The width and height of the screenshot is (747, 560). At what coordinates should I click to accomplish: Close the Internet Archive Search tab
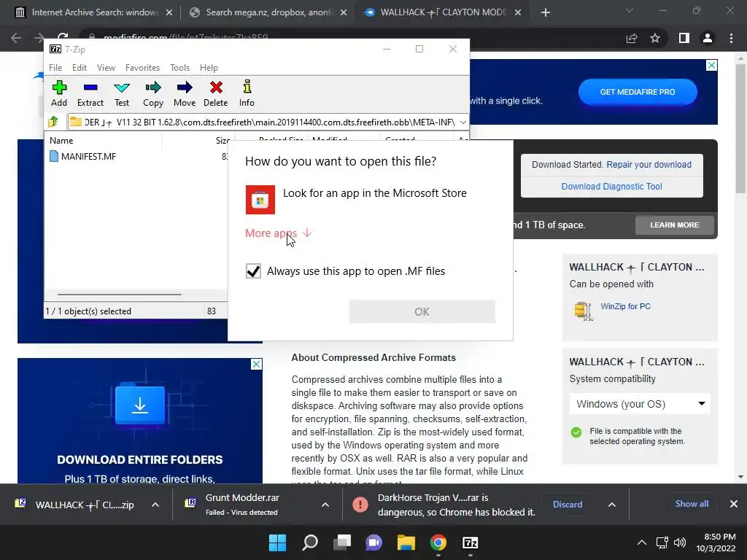169,12
